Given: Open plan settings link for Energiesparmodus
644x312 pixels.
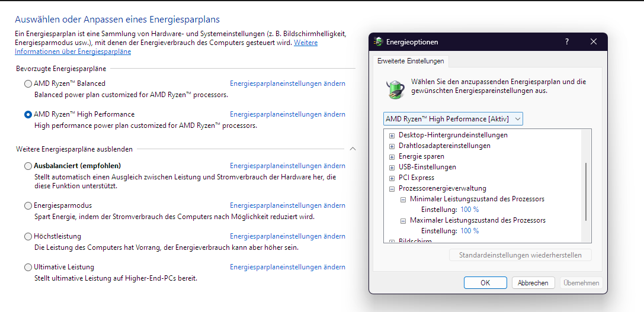Looking at the screenshot, I should pyautogui.click(x=287, y=205).
